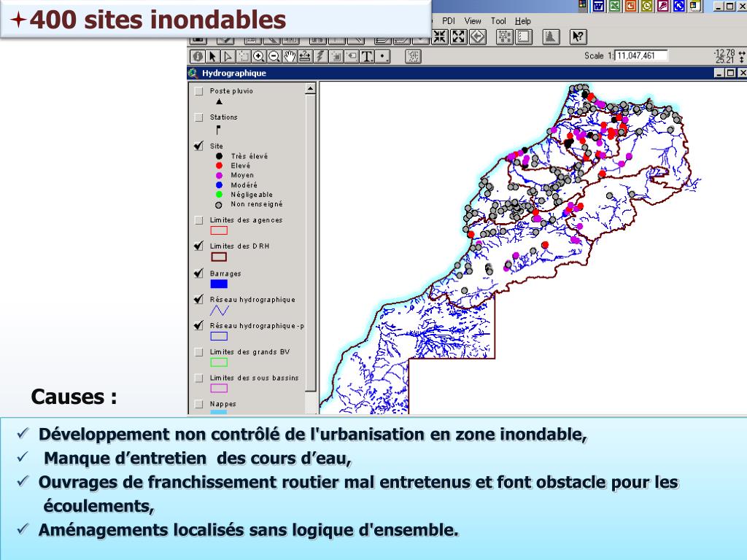
Task: Click the context Help arrow-question button
Action: click(577, 36)
